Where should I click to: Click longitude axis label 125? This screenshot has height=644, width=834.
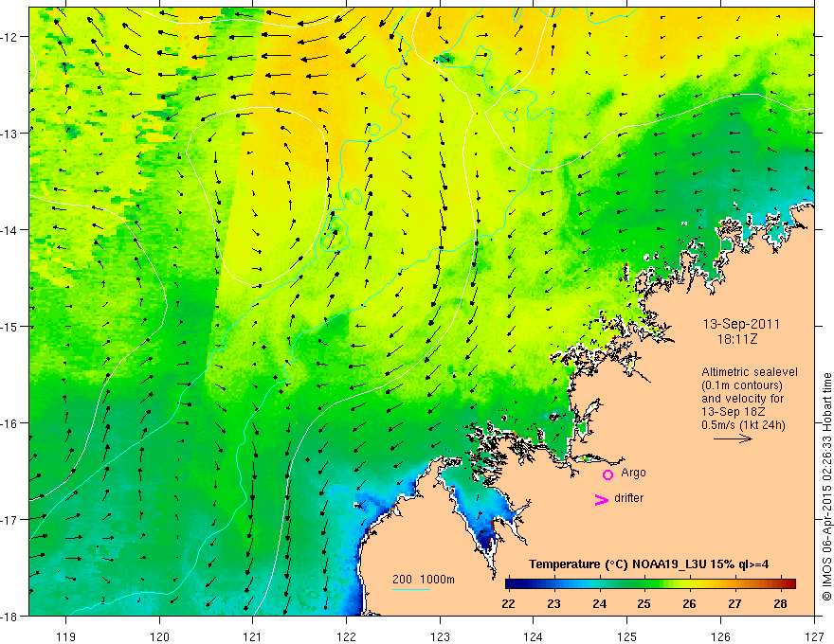[627, 636]
